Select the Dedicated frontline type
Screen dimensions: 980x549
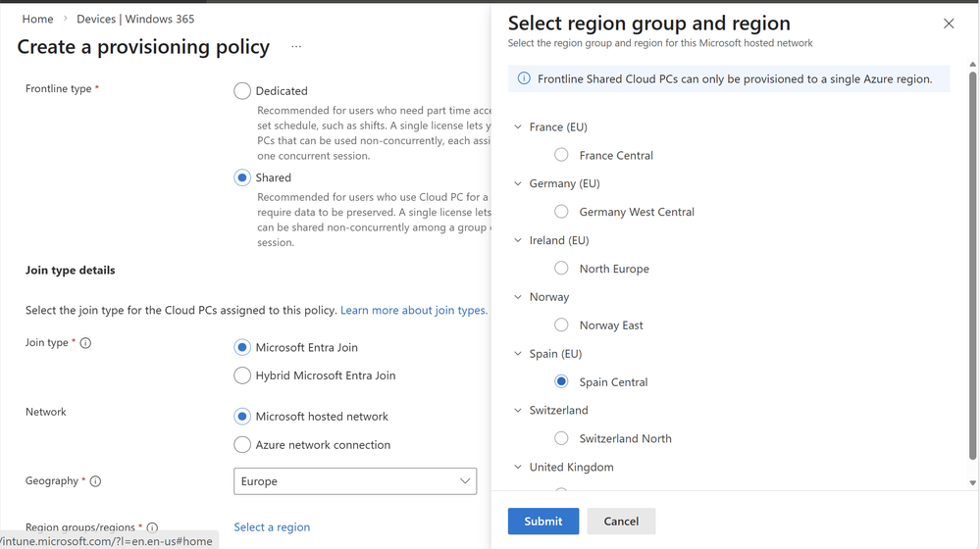click(x=242, y=91)
